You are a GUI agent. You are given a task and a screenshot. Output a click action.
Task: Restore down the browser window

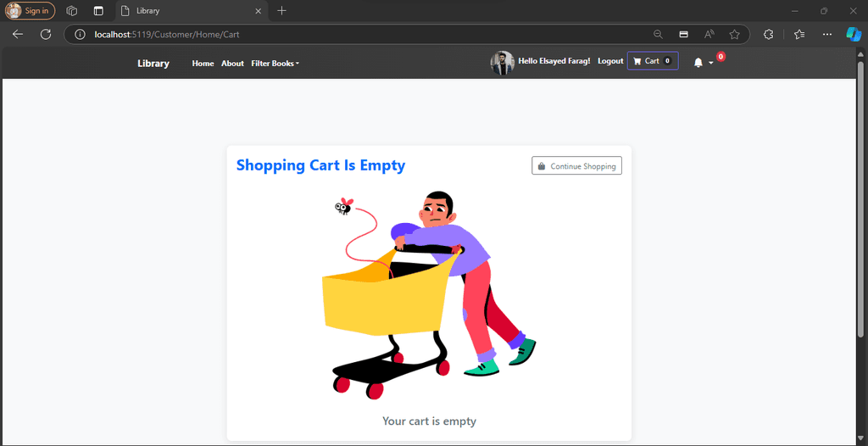(x=824, y=10)
